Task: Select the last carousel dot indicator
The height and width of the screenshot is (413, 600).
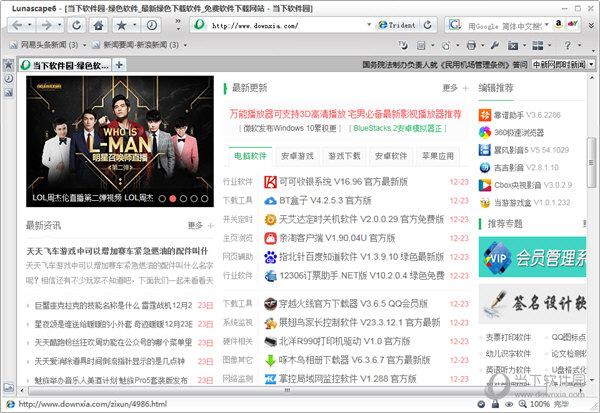Action: (x=205, y=198)
